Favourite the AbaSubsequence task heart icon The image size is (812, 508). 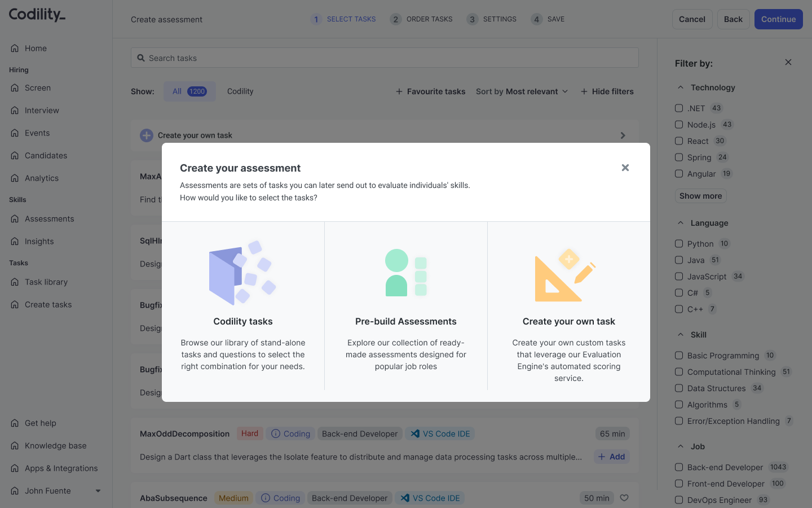coord(624,498)
